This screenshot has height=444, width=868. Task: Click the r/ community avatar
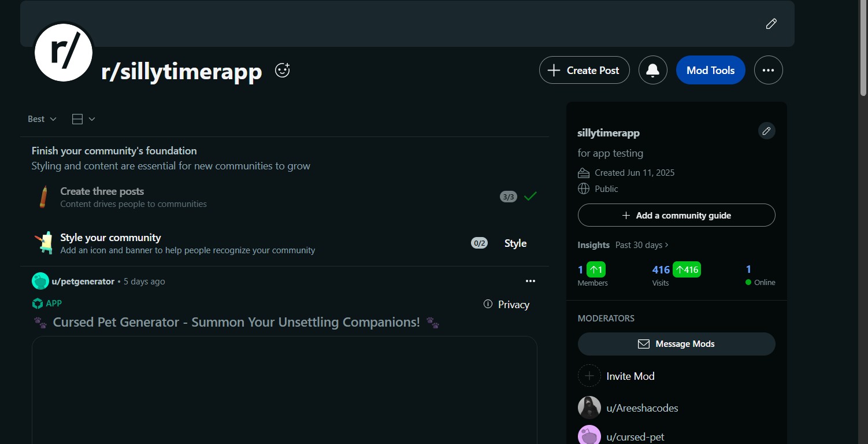[x=64, y=52]
